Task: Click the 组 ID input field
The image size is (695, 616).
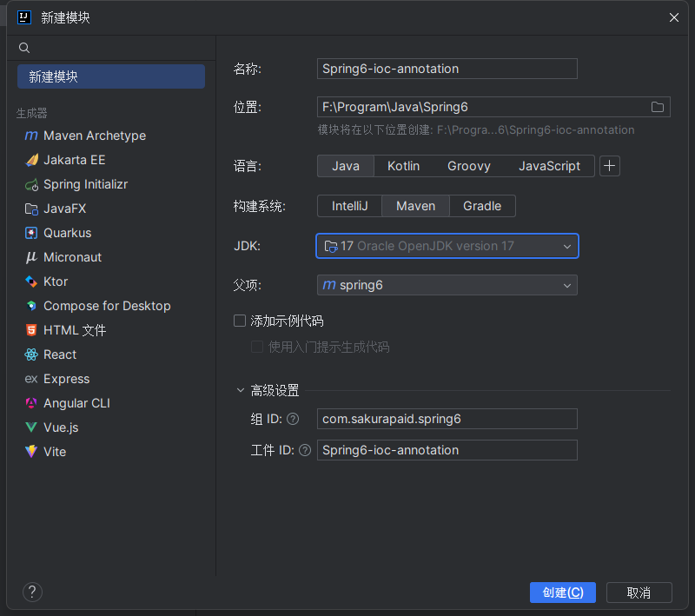Action: click(x=447, y=419)
